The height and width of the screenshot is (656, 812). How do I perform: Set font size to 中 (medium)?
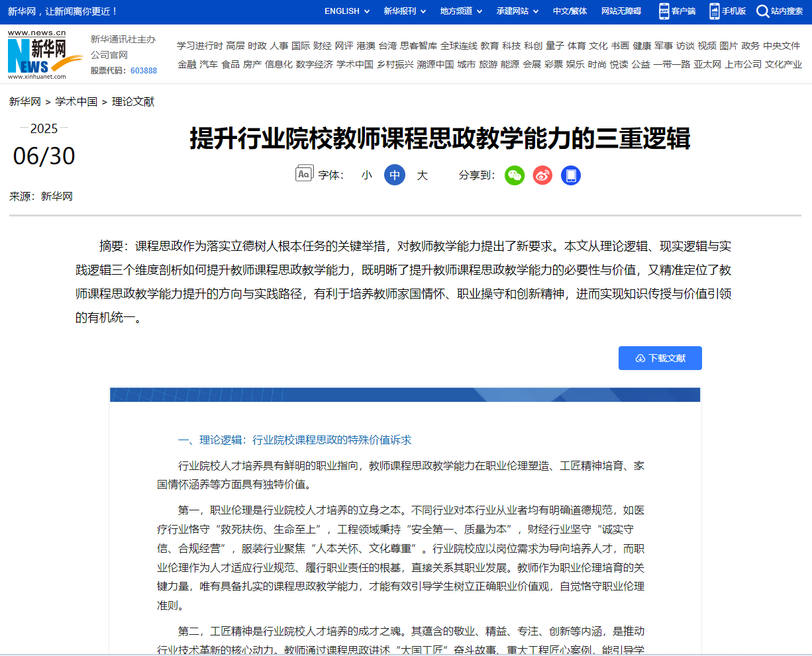tap(395, 175)
